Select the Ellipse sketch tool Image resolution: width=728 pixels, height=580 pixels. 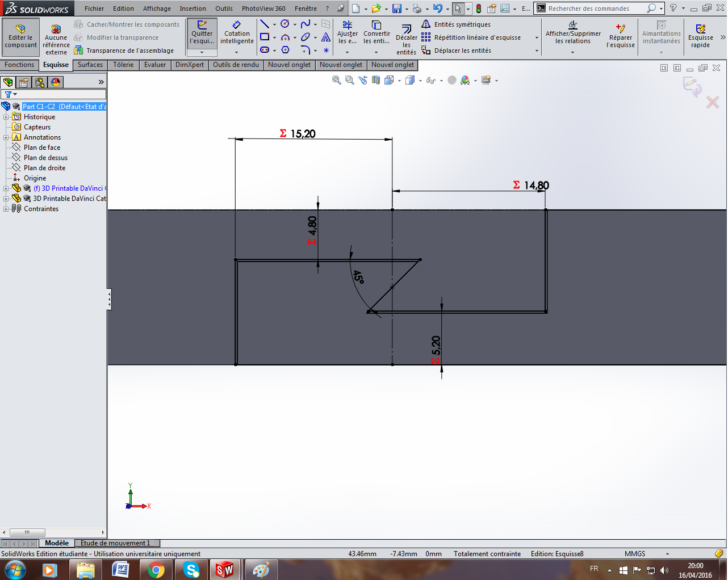[306, 37]
